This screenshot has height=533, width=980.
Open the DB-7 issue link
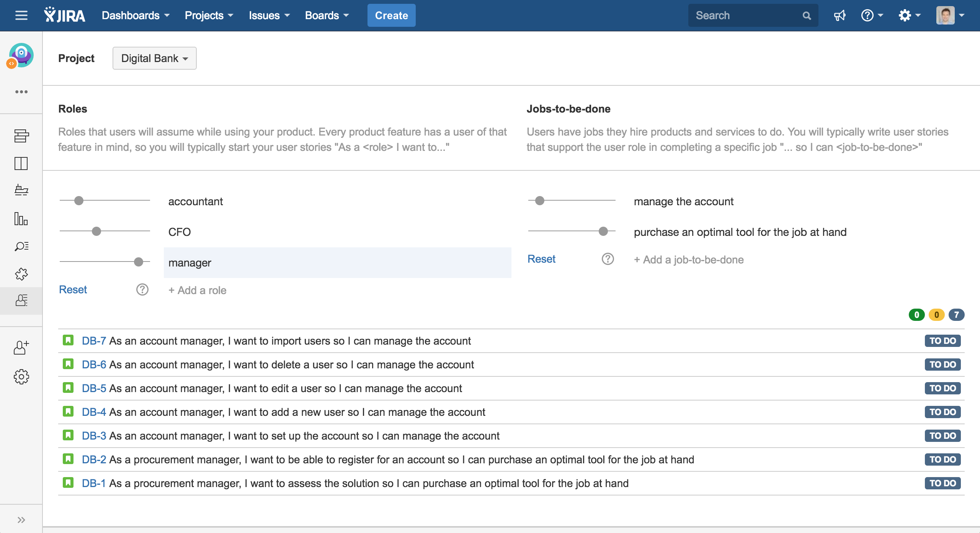(93, 341)
